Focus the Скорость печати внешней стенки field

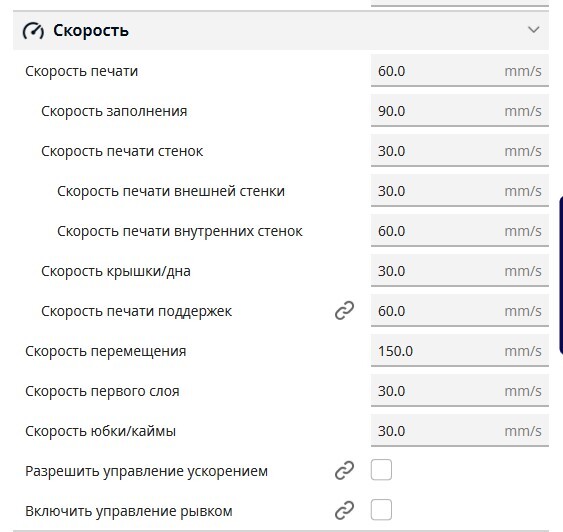pos(460,191)
